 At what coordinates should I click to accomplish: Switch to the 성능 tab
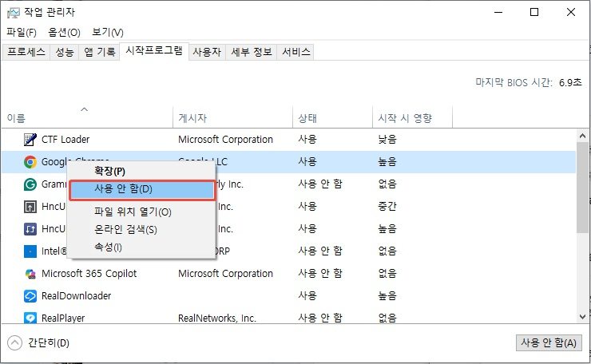pos(65,52)
